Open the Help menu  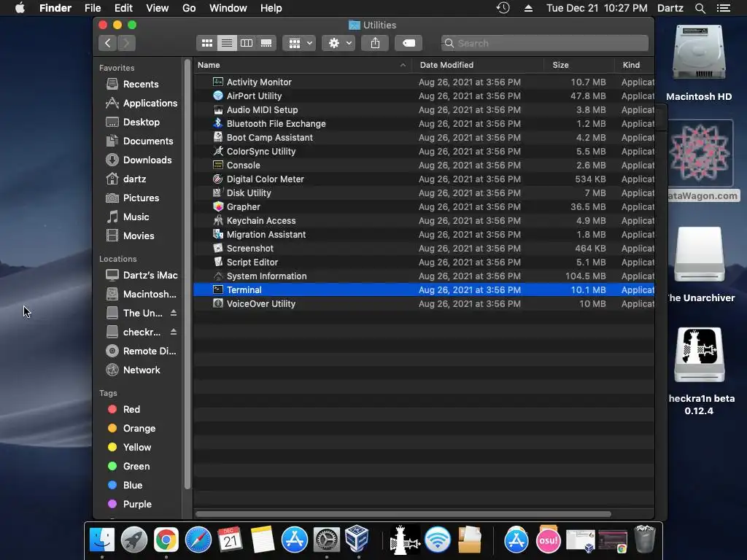pyautogui.click(x=271, y=8)
